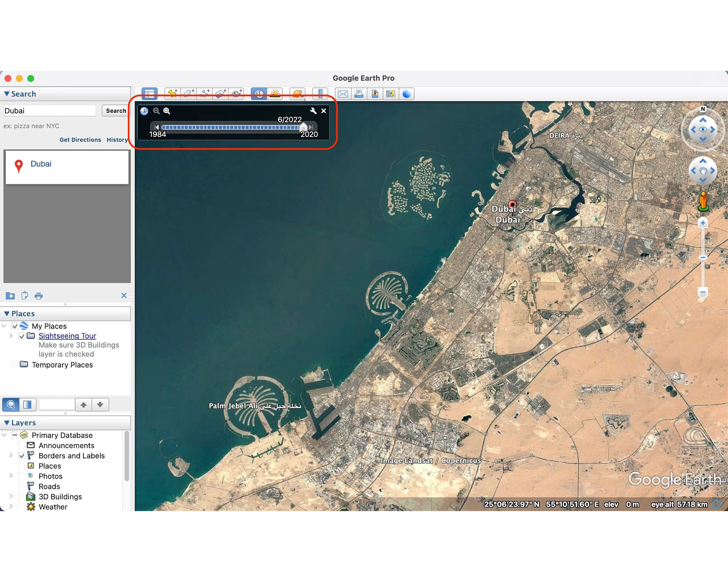This screenshot has height=582, width=728.
Task: Click the email envelope toolbar icon
Action: (343, 94)
